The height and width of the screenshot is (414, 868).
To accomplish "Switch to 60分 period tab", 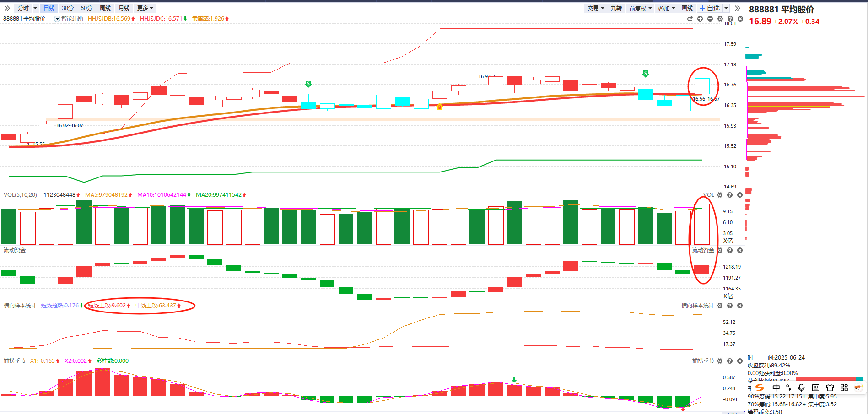I will click(86, 8).
